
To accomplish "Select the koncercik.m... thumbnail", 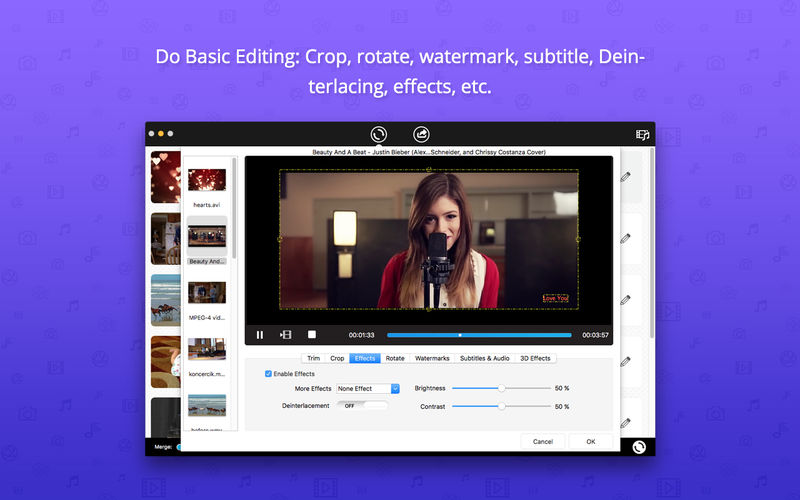I will [207, 349].
